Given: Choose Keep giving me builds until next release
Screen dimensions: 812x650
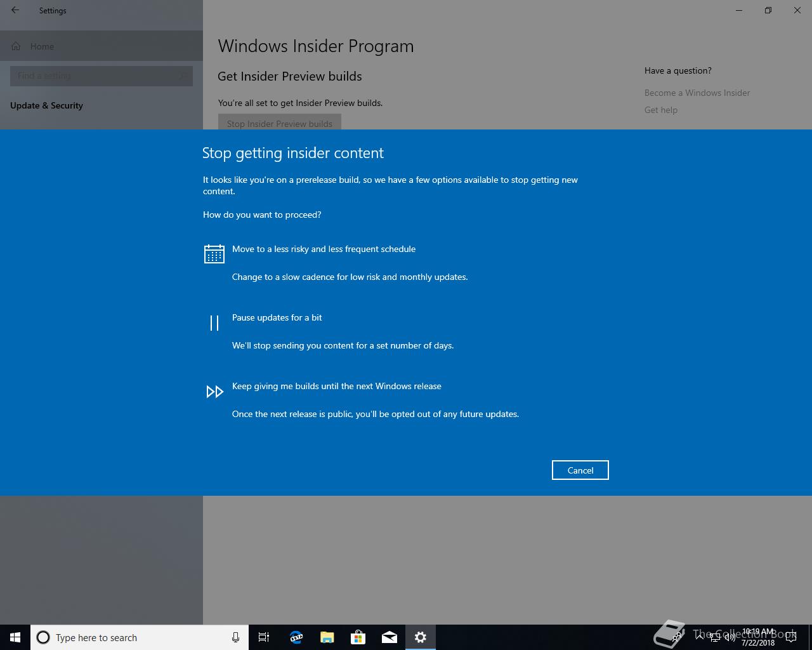Looking at the screenshot, I should [x=336, y=386].
